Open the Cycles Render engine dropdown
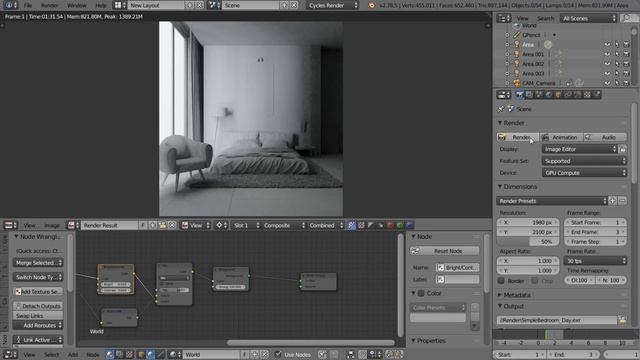The image size is (640, 360). click(x=332, y=5)
